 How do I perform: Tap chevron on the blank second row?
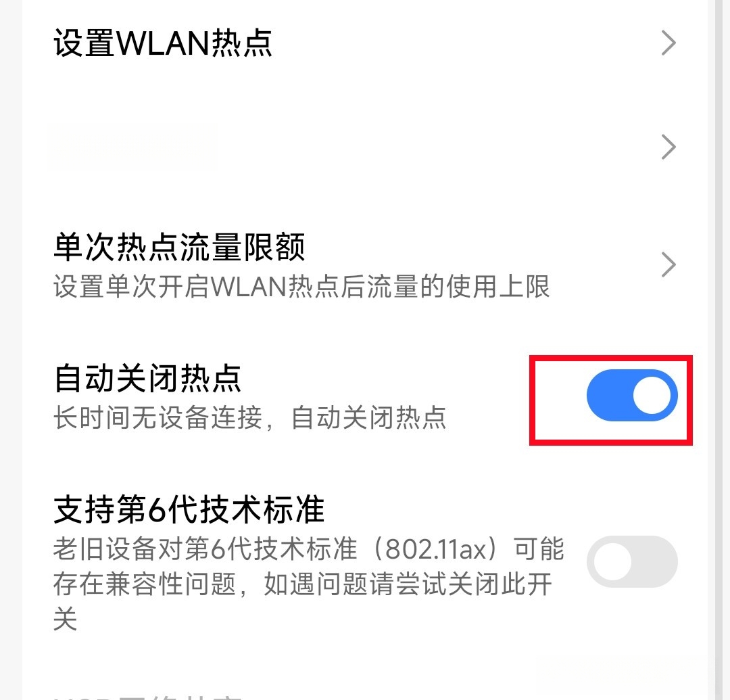[x=668, y=147]
